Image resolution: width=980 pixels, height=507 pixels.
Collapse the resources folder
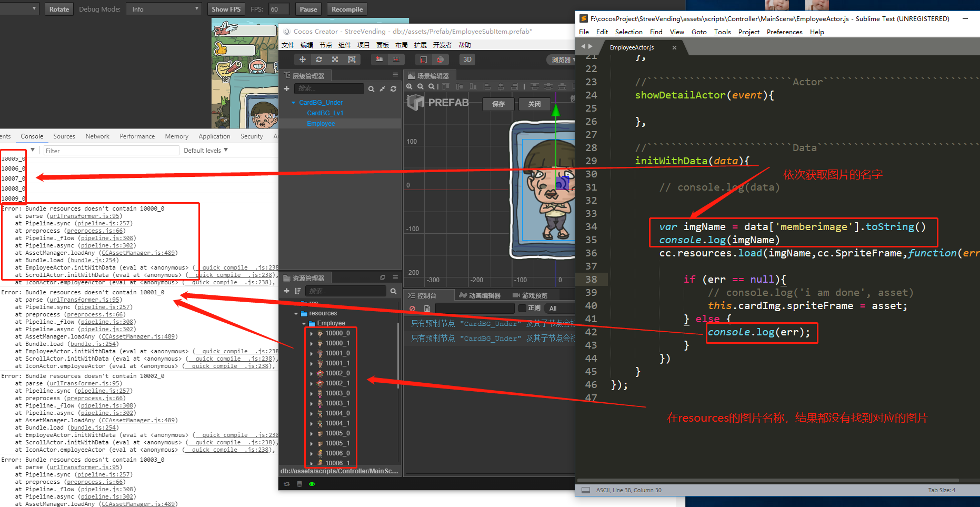(x=296, y=314)
